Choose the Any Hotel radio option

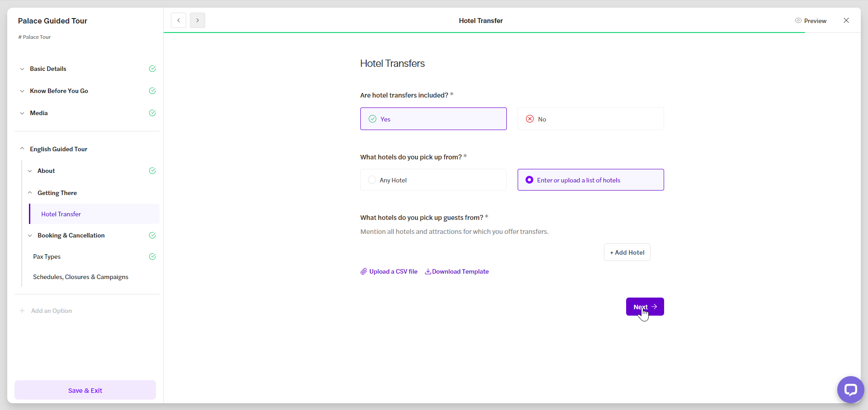coord(434,180)
